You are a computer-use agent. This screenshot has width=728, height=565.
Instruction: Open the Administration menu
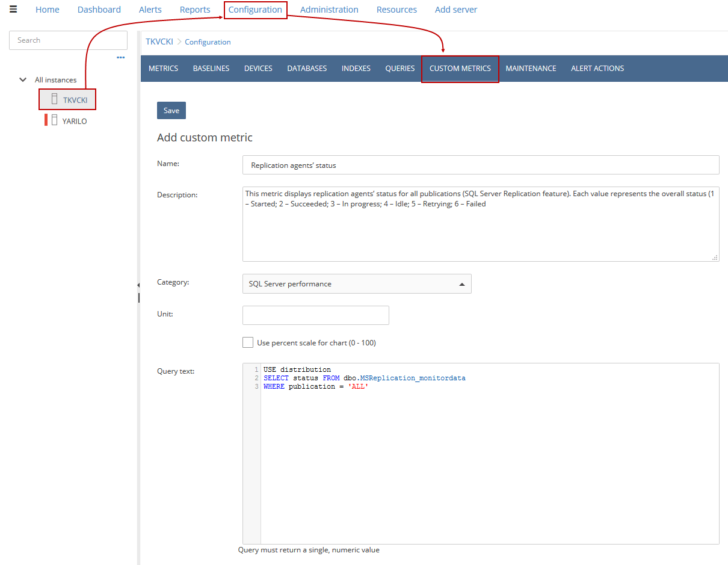[329, 9]
